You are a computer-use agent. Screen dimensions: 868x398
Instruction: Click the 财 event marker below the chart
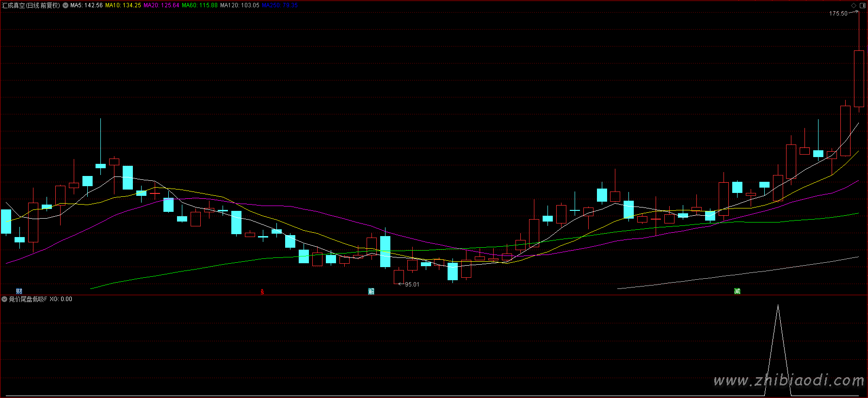[x=19, y=291]
